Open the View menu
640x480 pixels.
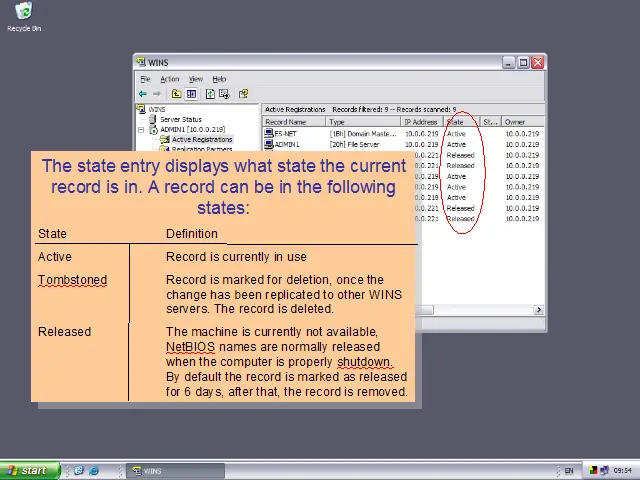[196, 79]
